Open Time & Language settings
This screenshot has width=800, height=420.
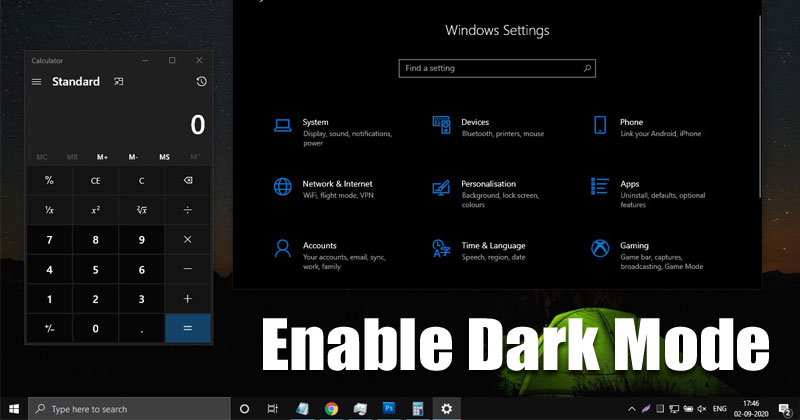point(479,251)
